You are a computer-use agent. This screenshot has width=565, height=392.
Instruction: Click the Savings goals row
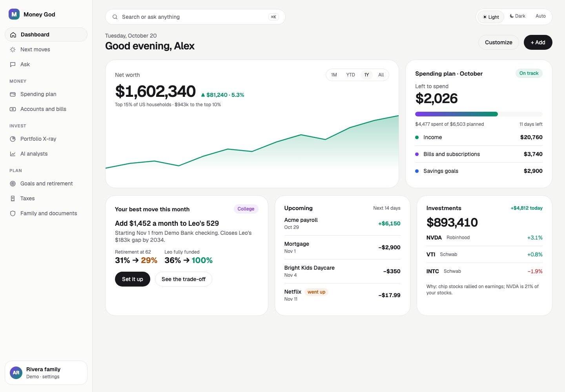click(479, 171)
